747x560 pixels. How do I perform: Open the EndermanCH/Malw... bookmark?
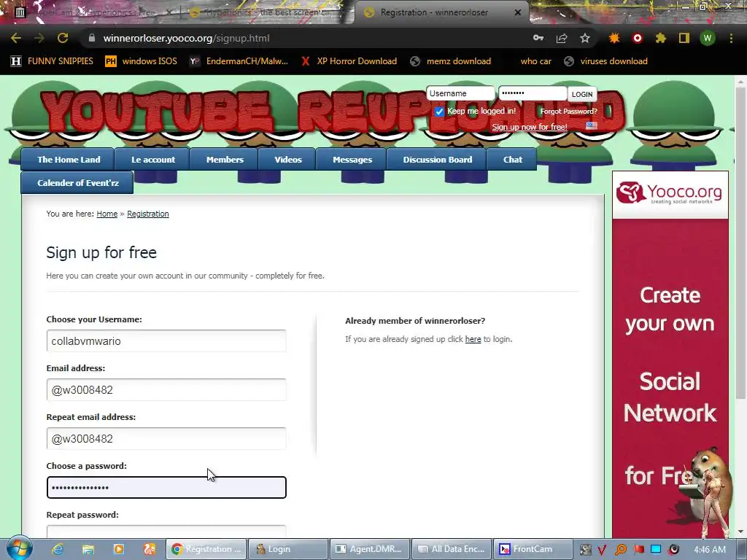click(239, 61)
